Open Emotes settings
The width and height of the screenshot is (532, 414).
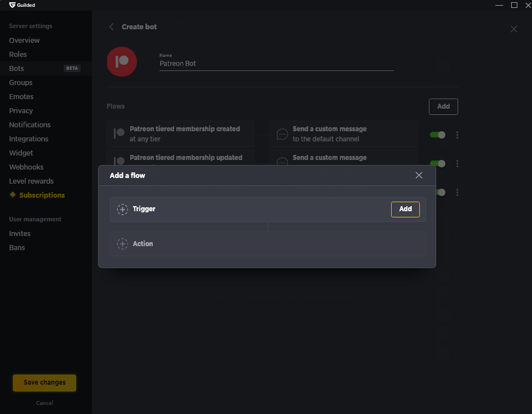click(21, 97)
